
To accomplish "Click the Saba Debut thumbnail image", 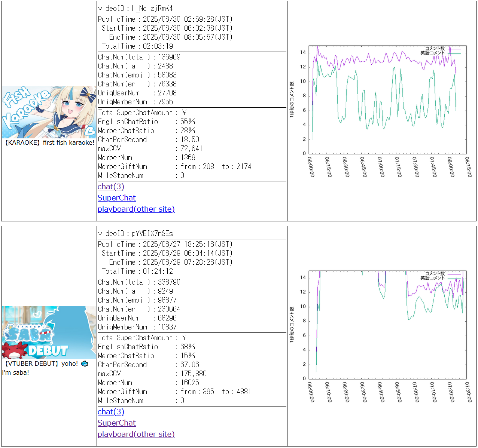I will tap(49, 332).
